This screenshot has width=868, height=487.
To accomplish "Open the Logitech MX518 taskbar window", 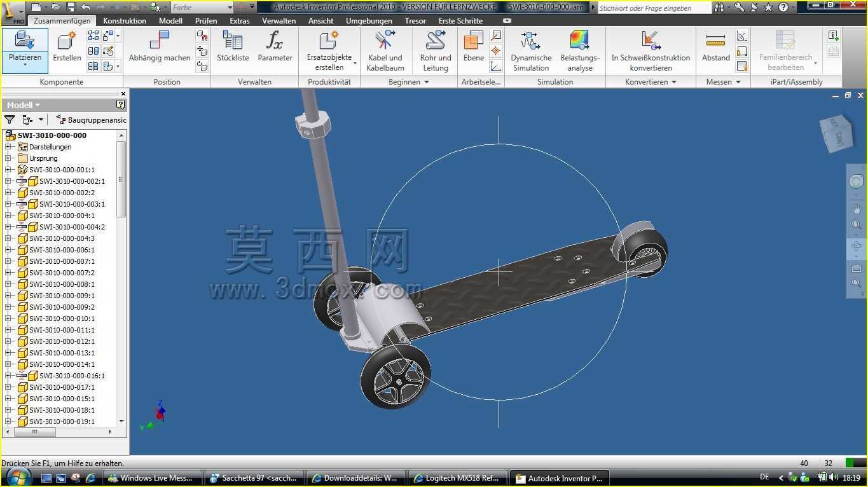I will tap(458, 478).
